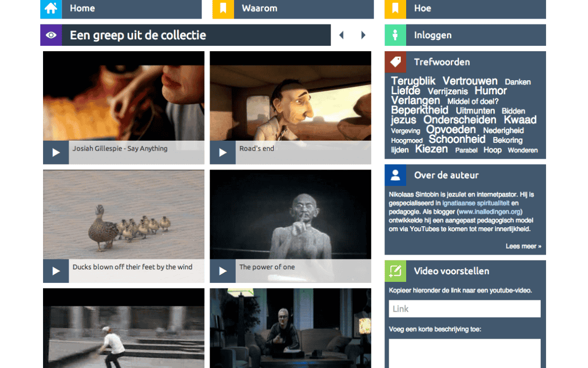Open the Inloggen login item
The height and width of the screenshot is (368, 588).
(x=465, y=35)
